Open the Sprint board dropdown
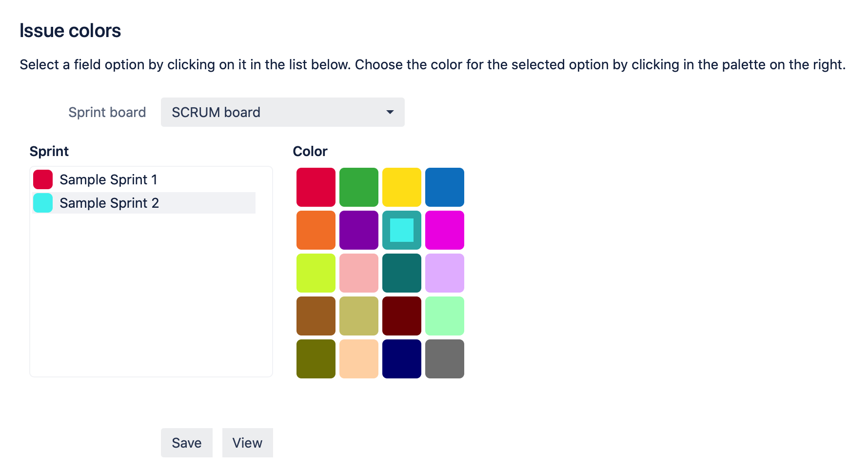This screenshot has height=473, width=868. 282,112
